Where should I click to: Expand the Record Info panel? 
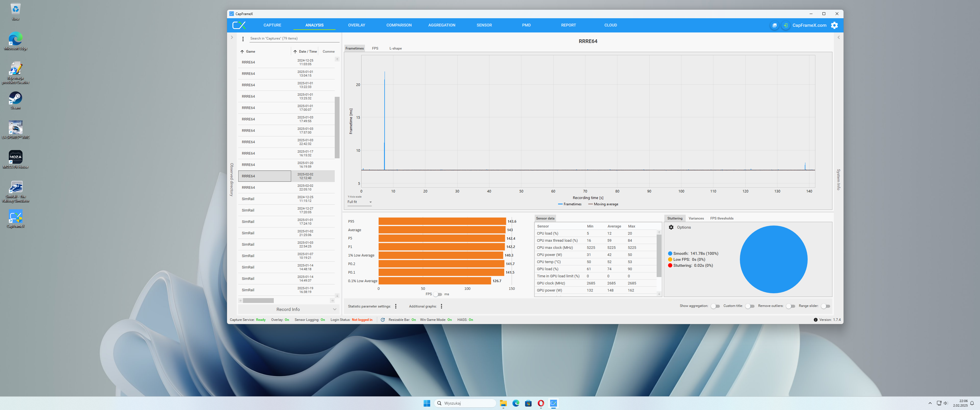click(x=288, y=309)
